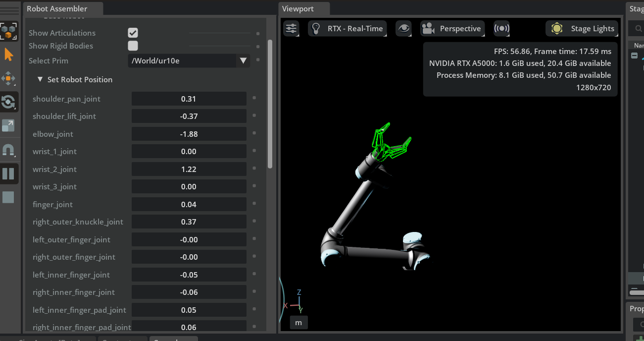Click the reset dot beside shoulder_pan_joint
This screenshot has width=644, height=341.
[254, 98]
